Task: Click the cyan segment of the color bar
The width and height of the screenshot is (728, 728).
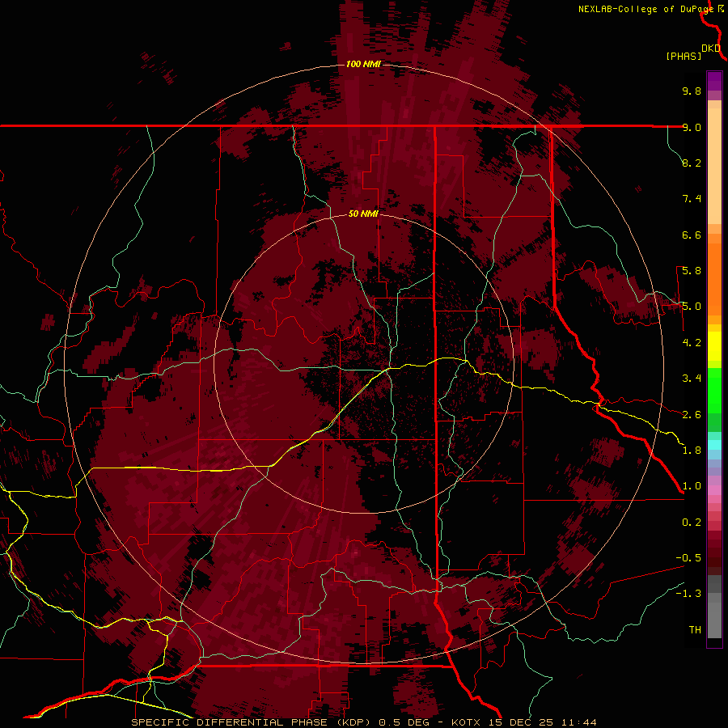Action: [x=714, y=444]
